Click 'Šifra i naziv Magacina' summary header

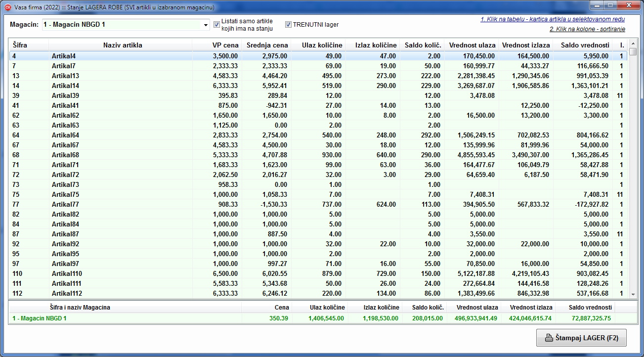80,308
